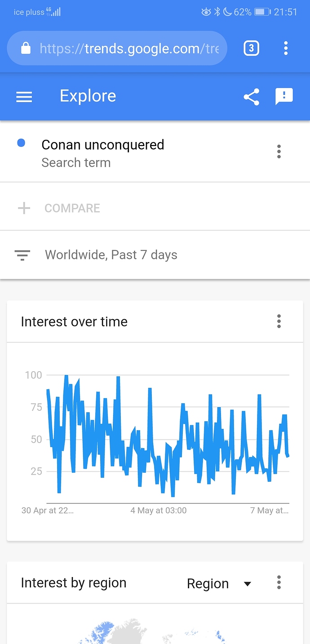
Task: Open options for Conan unconquered search term
Action: click(279, 151)
